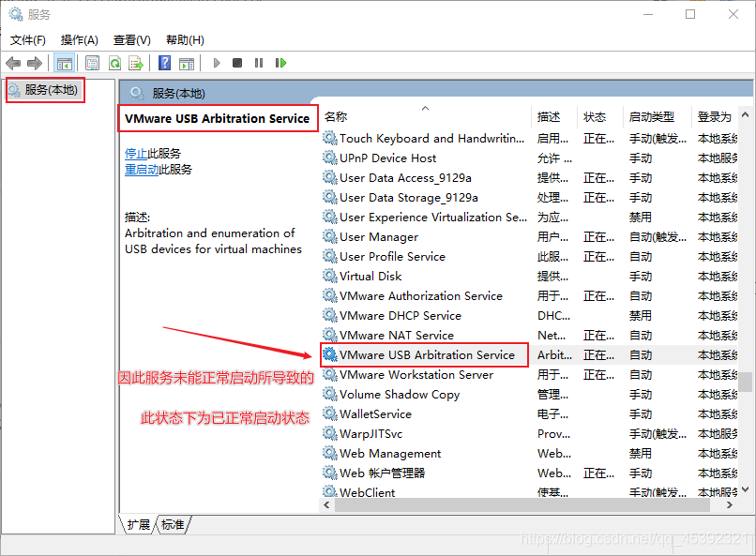Click the Services app icon in title bar

pos(15,14)
